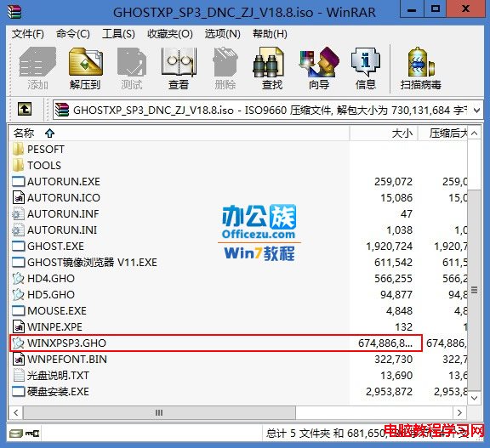Click the WINPE.XPE file icon
The height and width of the screenshot is (448, 490).
pyautogui.click(x=18, y=327)
